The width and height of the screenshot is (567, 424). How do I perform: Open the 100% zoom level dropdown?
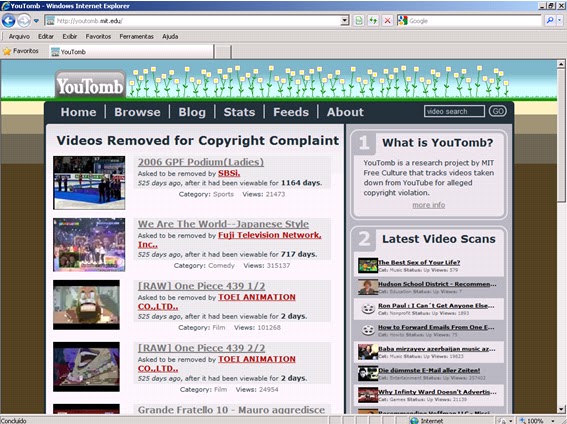click(553, 421)
